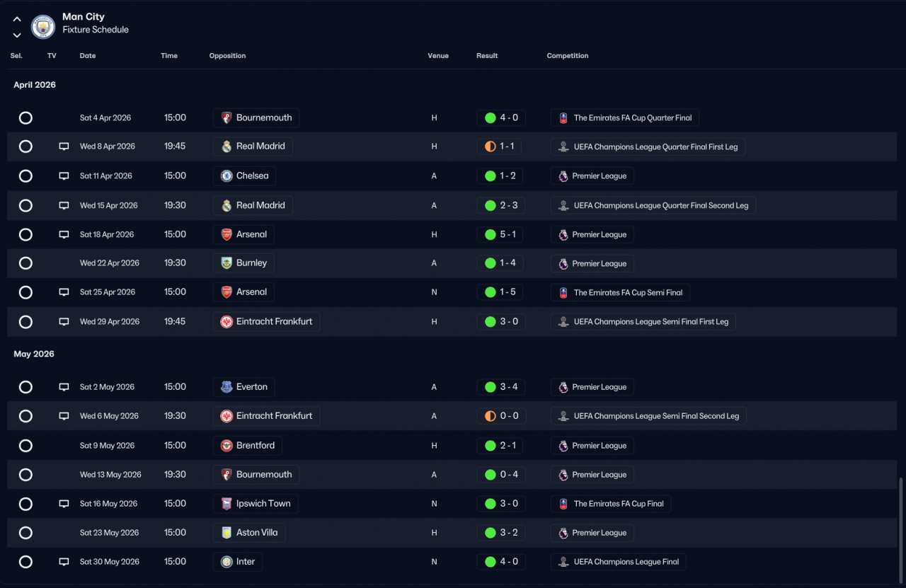Open UEFA Champions League Semi Final First Leg
906x588 pixels.
point(643,321)
